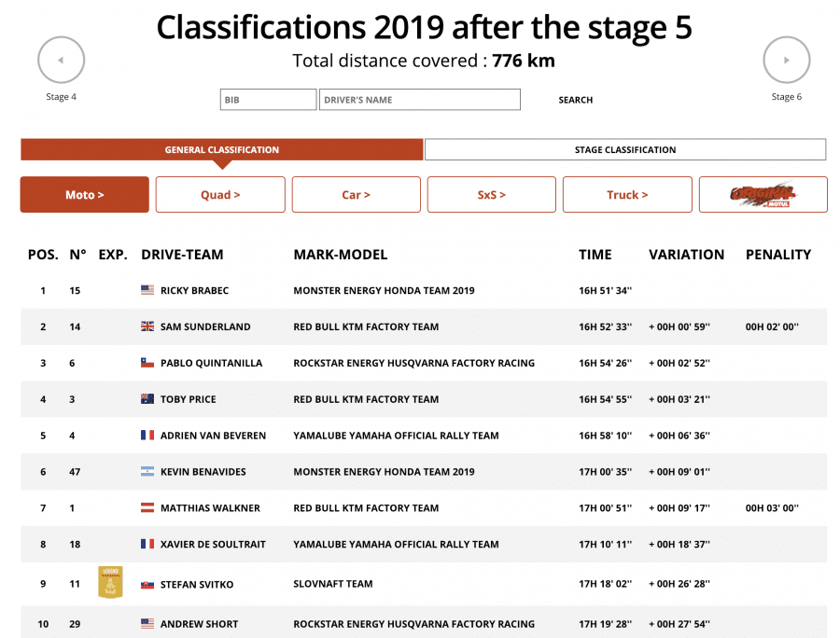Switch to General Classification tab
This screenshot has height=638, width=840.
pyautogui.click(x=221, y=149)
